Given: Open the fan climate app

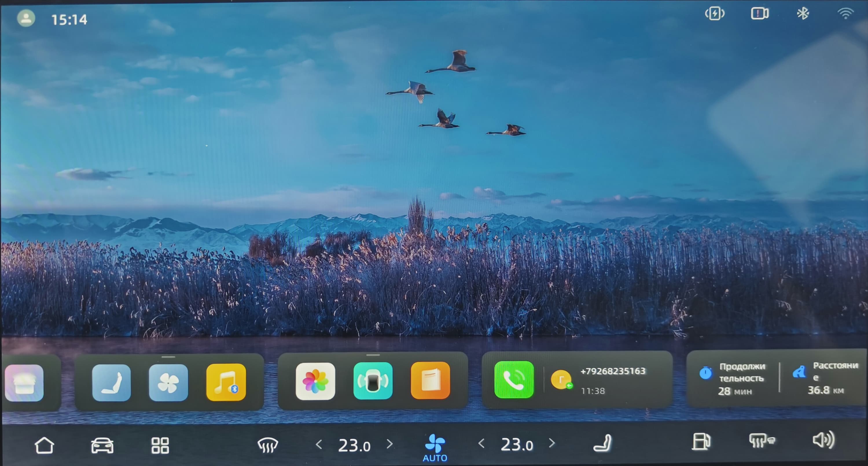Looking at the screenshot, I should (168, 382).
